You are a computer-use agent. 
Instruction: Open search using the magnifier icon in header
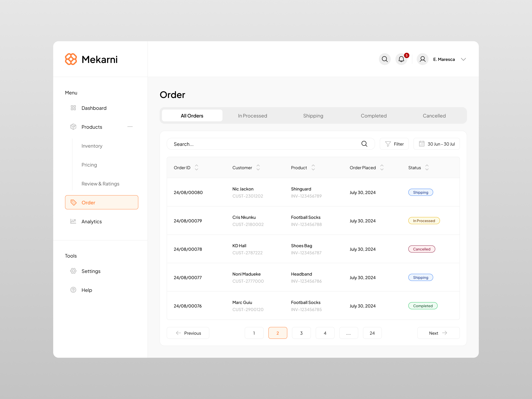coord(385,59)
